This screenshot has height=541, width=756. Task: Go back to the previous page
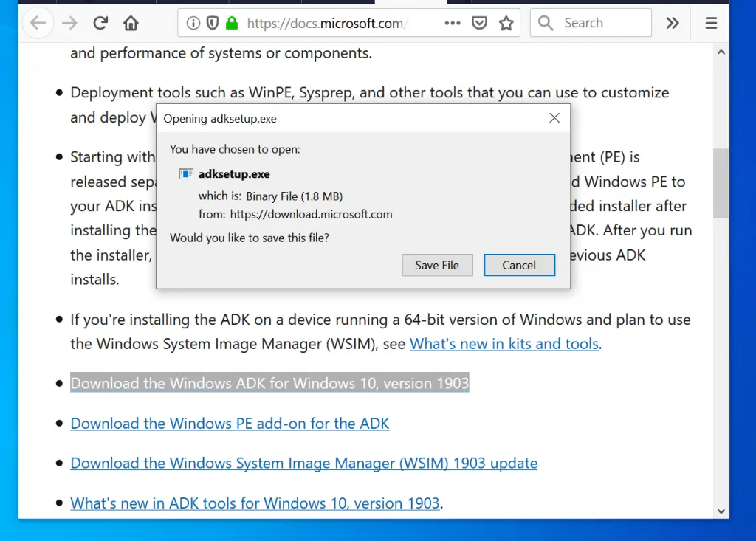tap(38, 23)
